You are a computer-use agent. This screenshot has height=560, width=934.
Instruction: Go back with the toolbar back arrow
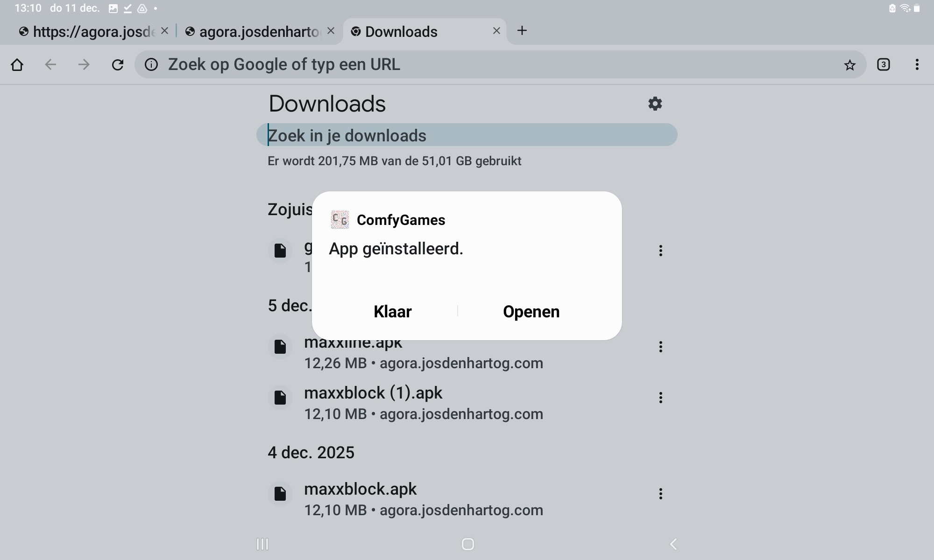50,65
